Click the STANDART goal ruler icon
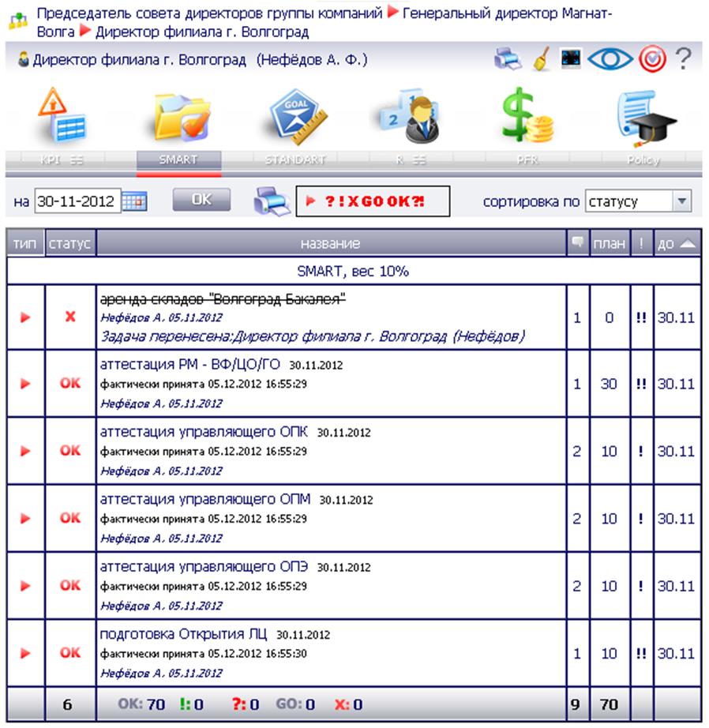Viewport: 709px width, 728px height. 298,116
